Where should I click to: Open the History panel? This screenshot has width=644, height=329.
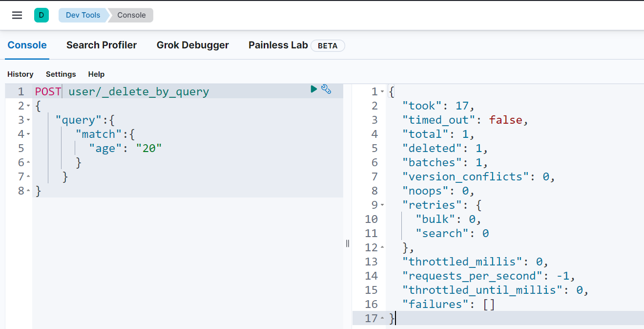click(x=21, y=74)
